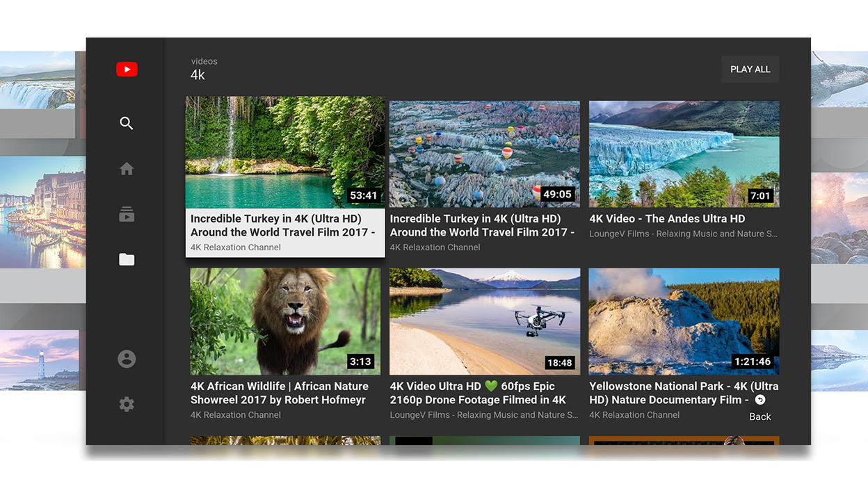Play the lion African Wildlife thumbnail
868x488 pixels.
pyautogui.click(x=285, y=321)
